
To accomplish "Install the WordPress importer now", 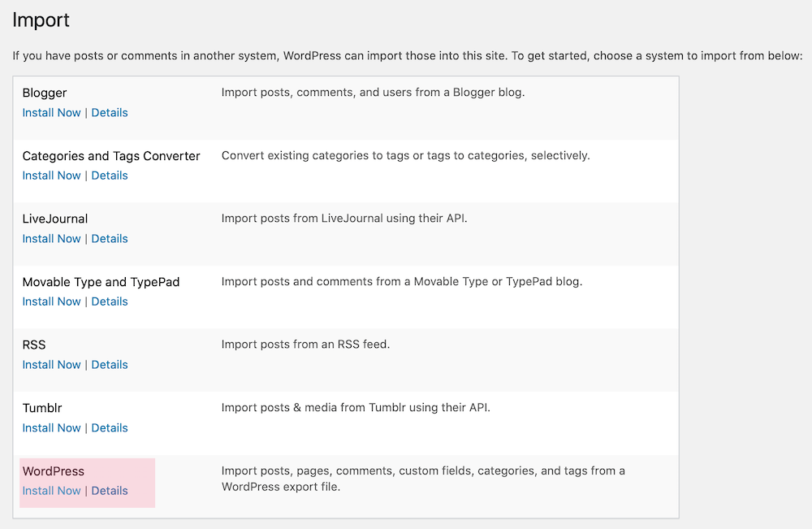I will [51, 491].
